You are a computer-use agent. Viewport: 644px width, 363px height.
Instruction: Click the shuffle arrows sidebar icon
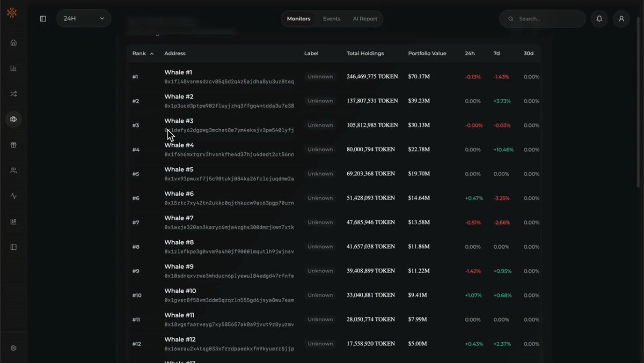pos(13,94)
